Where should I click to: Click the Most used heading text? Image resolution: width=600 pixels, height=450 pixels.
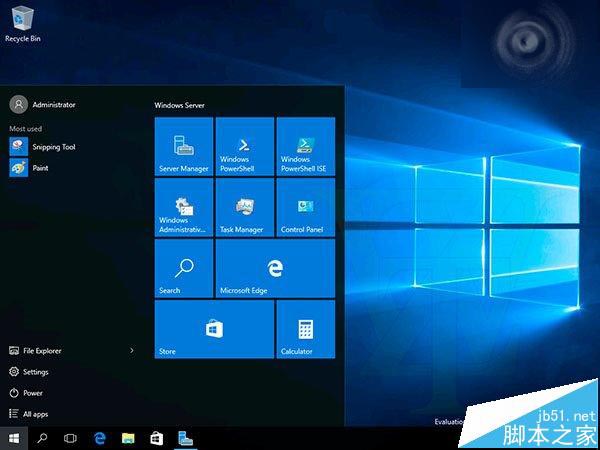26,129
